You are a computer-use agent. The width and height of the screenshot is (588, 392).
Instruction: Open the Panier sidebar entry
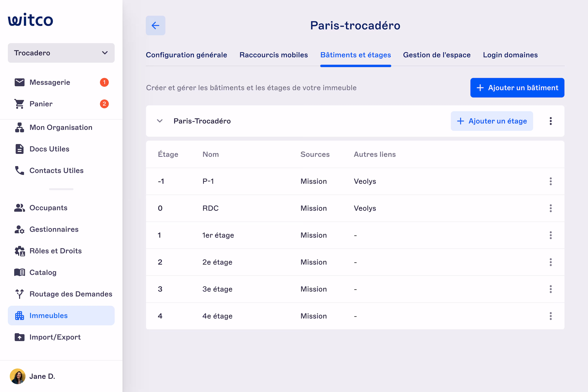pyautogui.click(x=61, y=104)
